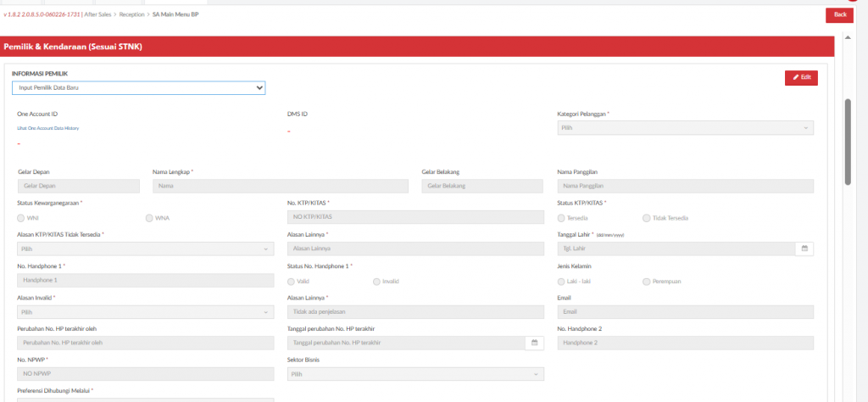868x402 pixels.
Task: Expand the Kategori Pelanggan dropdown
Action: 685,128
